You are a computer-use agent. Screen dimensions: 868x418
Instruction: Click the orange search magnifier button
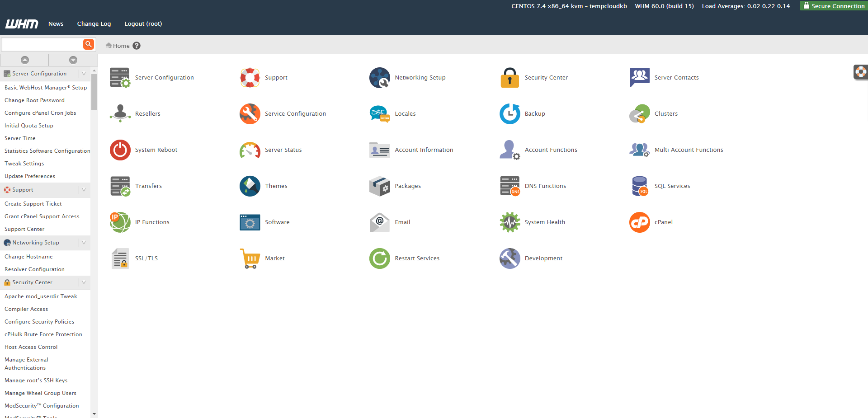tap(89, 44)
